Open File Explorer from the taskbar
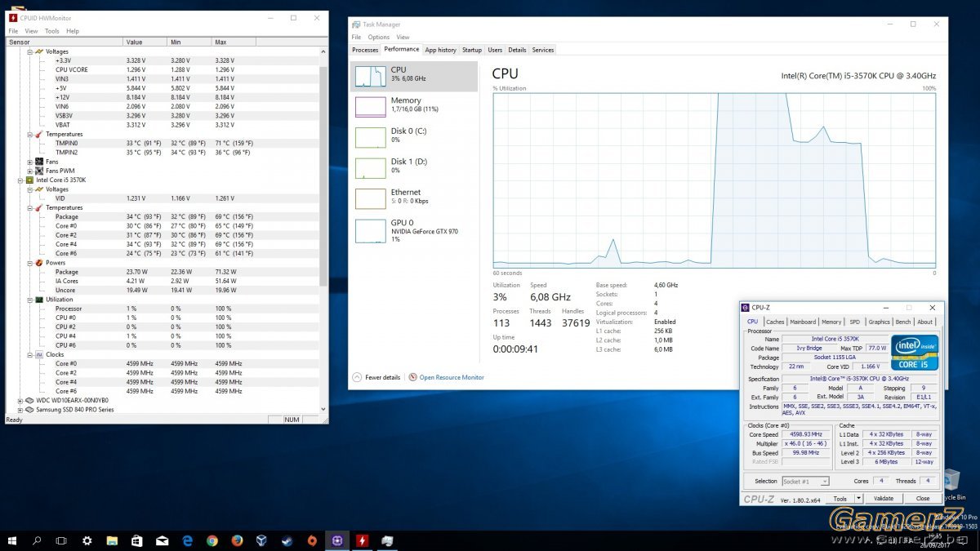The width and height of the screenshot is (980, 551). (112, 540)
